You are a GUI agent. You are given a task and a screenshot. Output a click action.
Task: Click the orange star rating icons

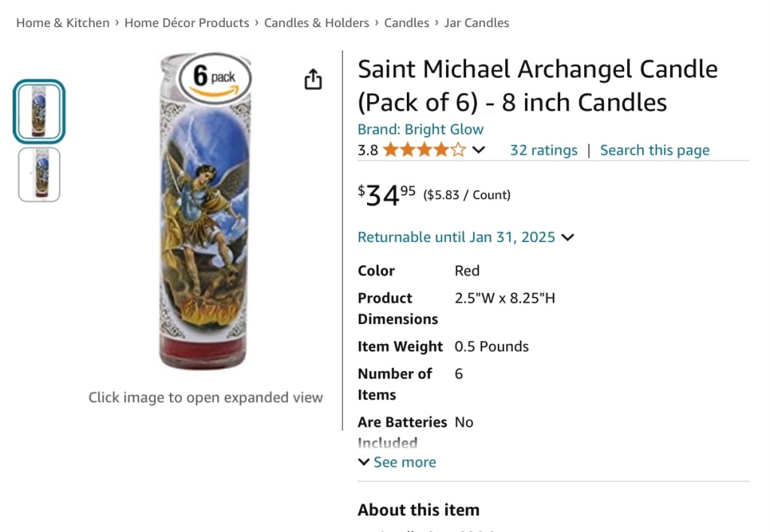pyautogui.click(x=424, y=150)
